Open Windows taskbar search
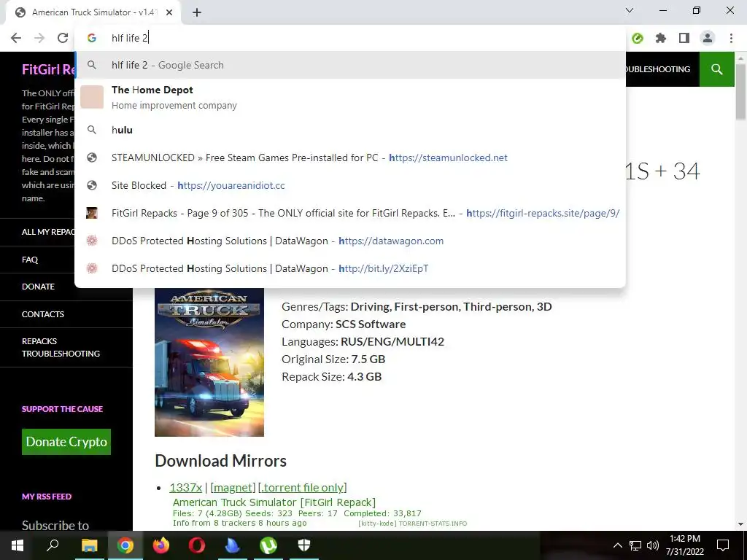Image resolution: width=747 pixels, height=560 pixels. [x=53, y=545]
